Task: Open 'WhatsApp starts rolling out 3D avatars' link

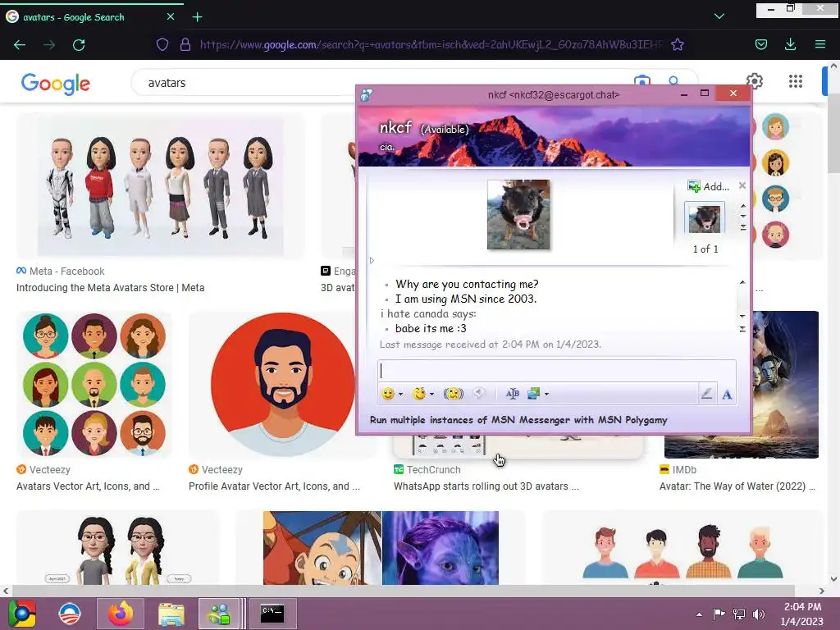Action: click(x=486, y=486)
